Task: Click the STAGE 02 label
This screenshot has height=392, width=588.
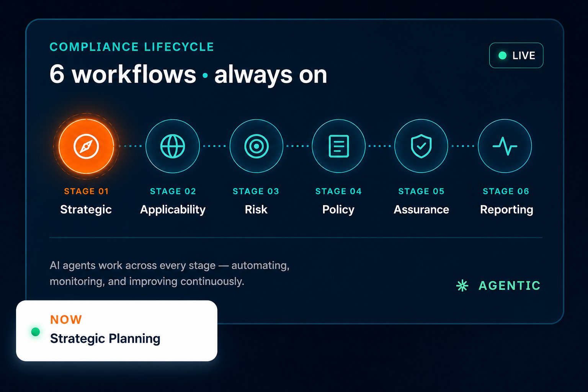Action: click(173, 191)
